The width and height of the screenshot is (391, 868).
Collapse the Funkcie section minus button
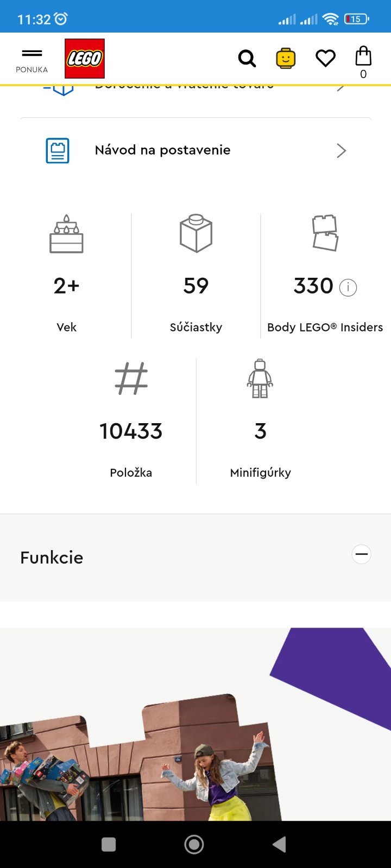tap(361, 554)
